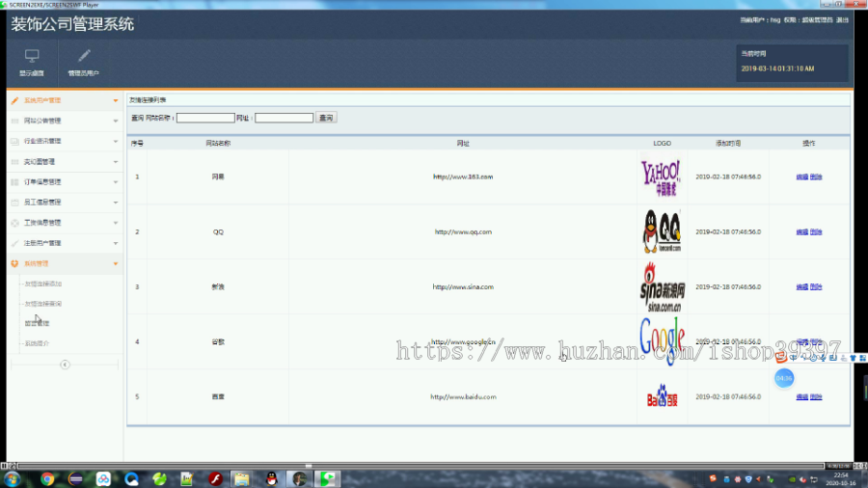
Task: Click the green leaf browser taskbar icon
Action: (159, 478)
